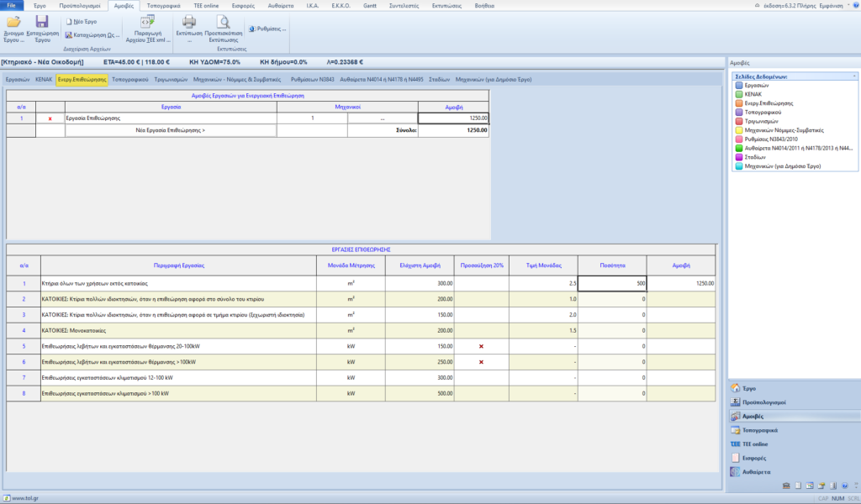Toggle Προσαύξηση 20% for boilers 20-100kW row
This screenshot has width=861, height=504.
click(x=482, y=345)
